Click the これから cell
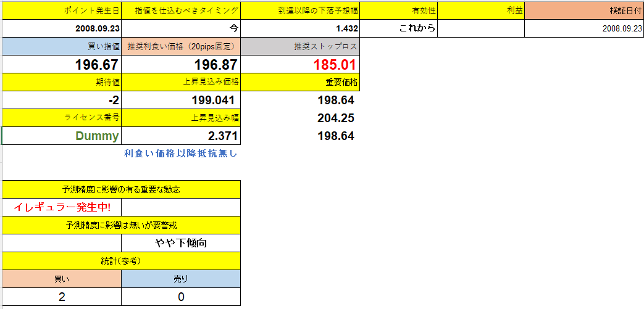Image resolution: width=644 pixels, height=309 pixels. [x=398, y=29]
